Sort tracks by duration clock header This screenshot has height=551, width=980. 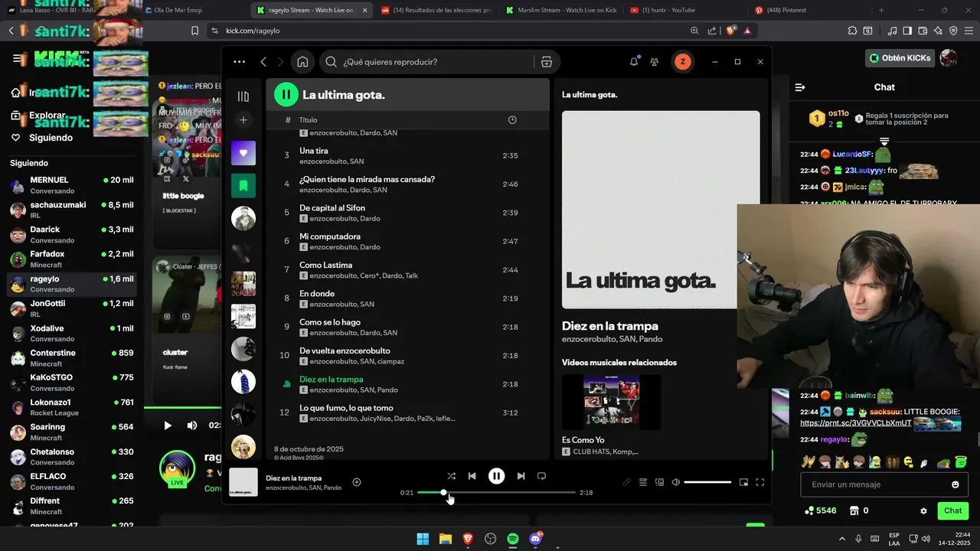click(512, 120)
